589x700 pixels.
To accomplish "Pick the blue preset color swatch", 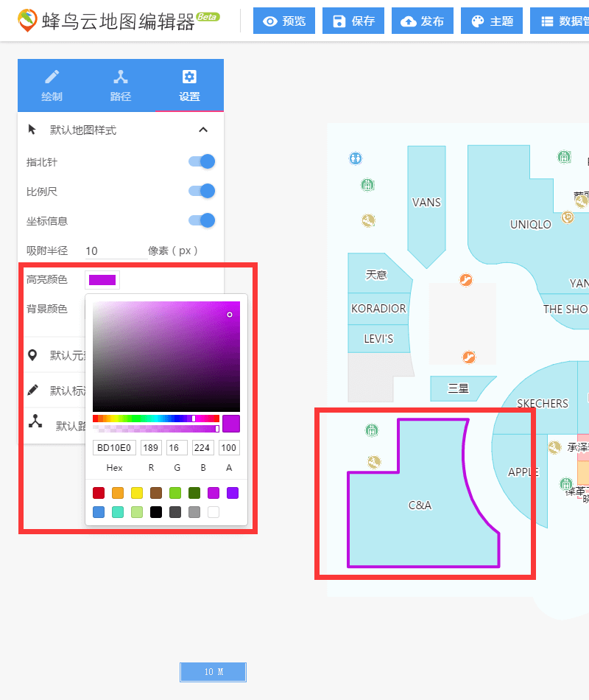I will [99, 512].
